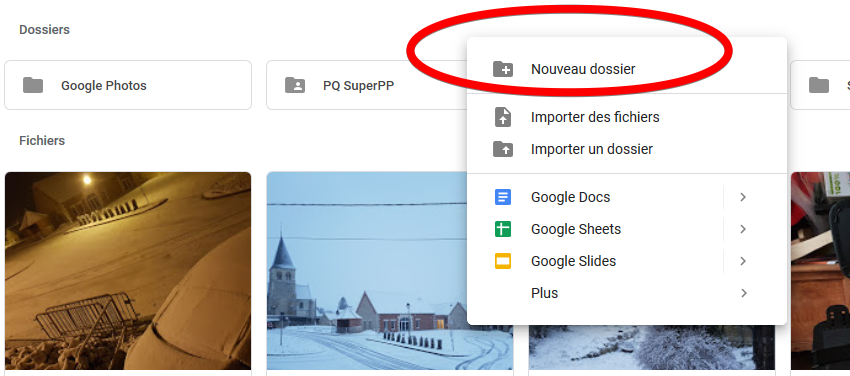
Task: Click the new folder plus icon
Action: tap(503, 69)
